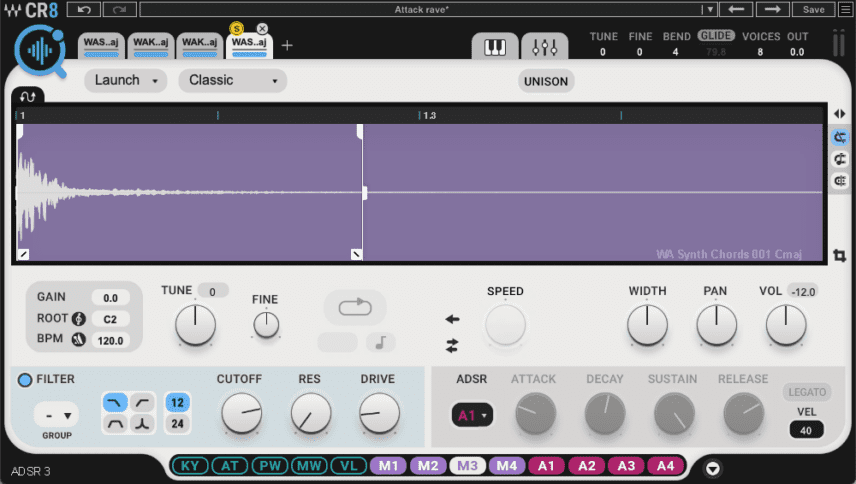Select the A2 envelope modulator
856x484 pixels.
[x=587, y=466]
